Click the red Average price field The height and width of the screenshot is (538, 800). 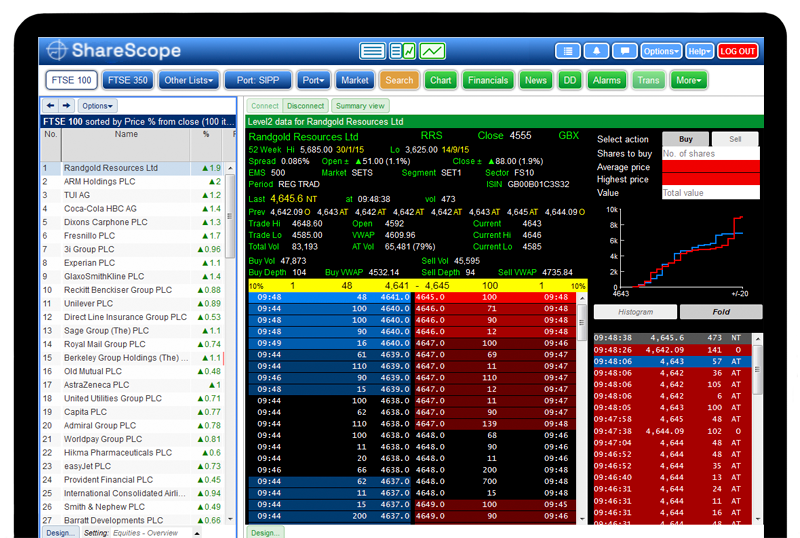pyautogui.click(x=710, y=166)
